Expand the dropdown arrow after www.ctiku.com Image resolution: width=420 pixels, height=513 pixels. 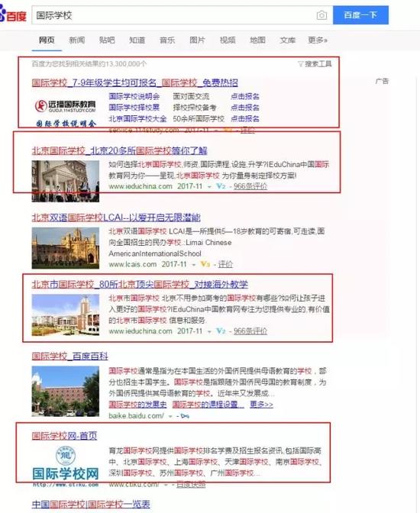point(166,485)
